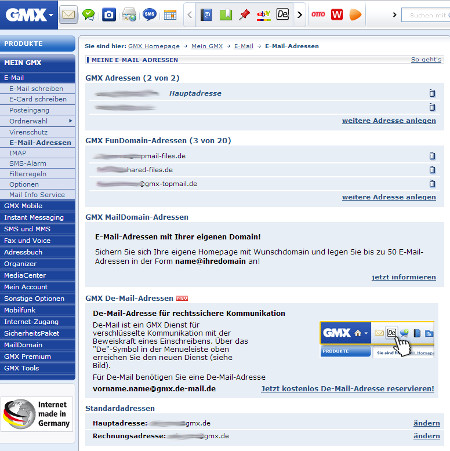Show previous toolbar shortcuts with left chevron

pos(189,15)
